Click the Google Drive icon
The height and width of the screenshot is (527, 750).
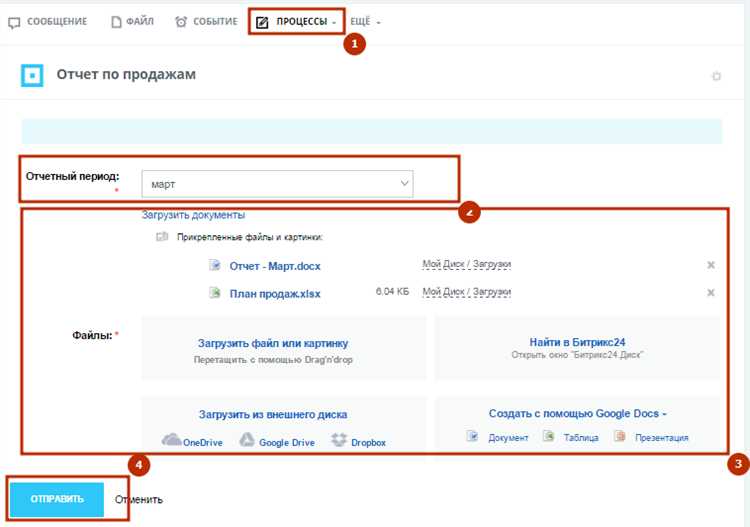247,439
